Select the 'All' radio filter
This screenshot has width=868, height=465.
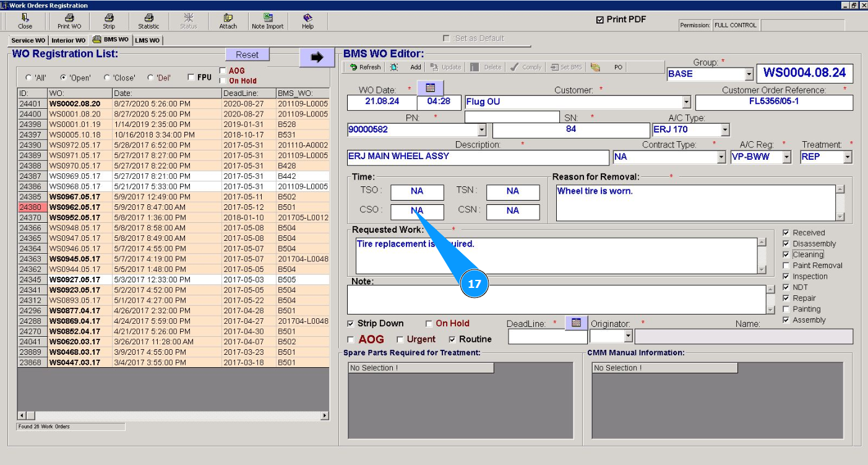point(28,78)
